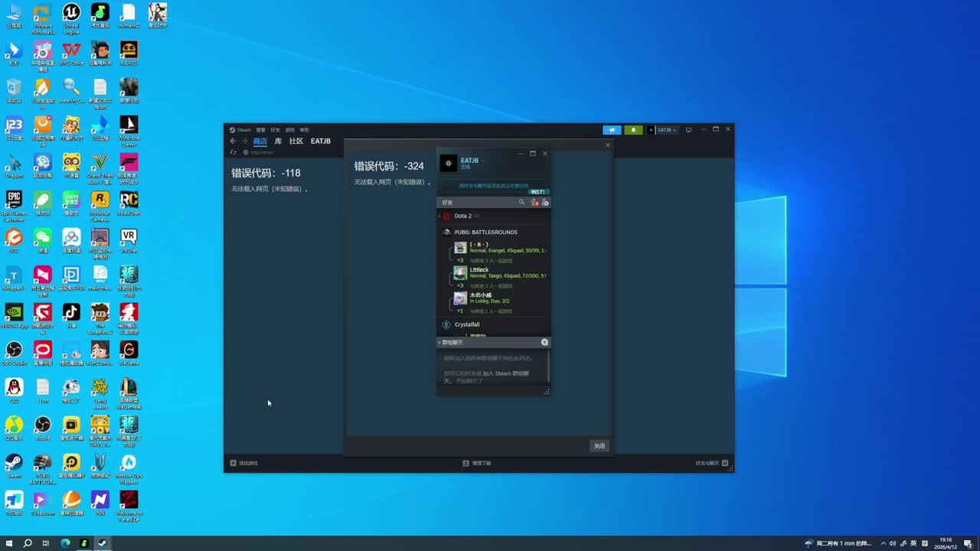This screenshot has height=551, width=980.
Task: Reload page using the refresh icon
Action: 234,152
